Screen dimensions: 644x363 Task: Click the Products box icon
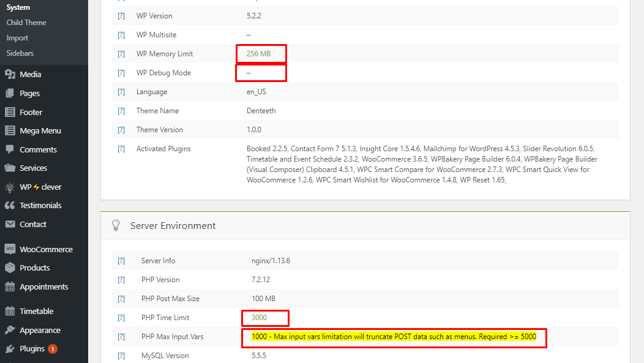10,268
